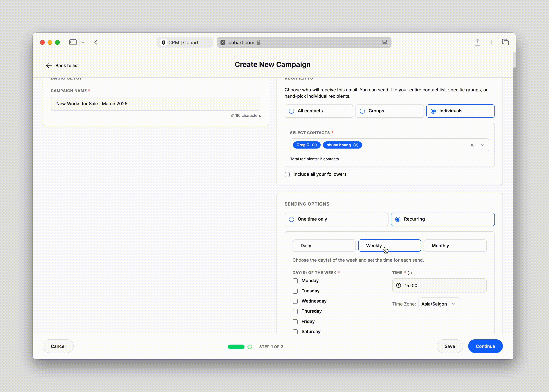Select the Groups radio option
Viewport: 549px width, 392px height.
tap(389, 111)
